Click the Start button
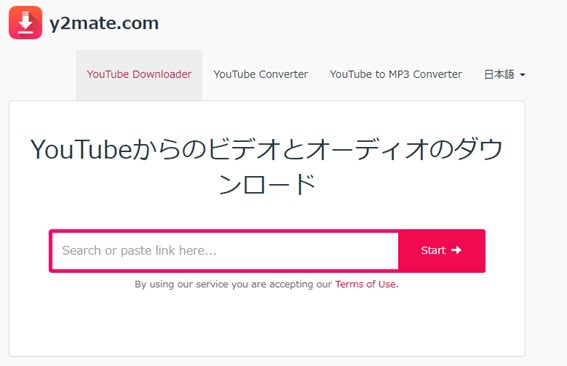This screenshot has width=567, height=366. pos(442,251)
